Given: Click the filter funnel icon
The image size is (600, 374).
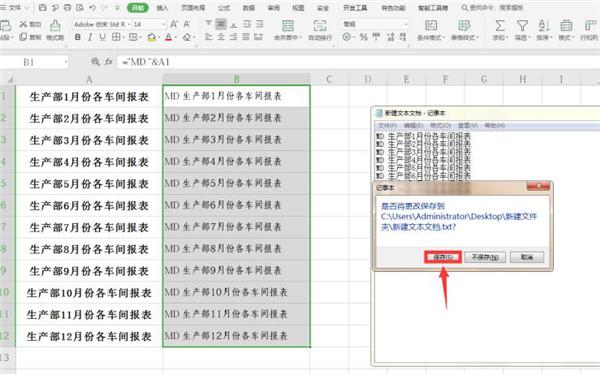Looking at the screenshot, I should pos(522,26).
